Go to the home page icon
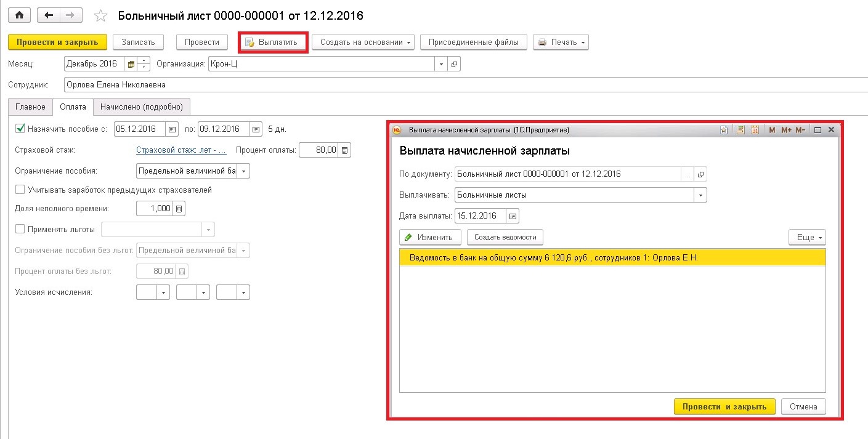This screenshot has height=439, width=868. pyautogui.click(x=19, y=15)
